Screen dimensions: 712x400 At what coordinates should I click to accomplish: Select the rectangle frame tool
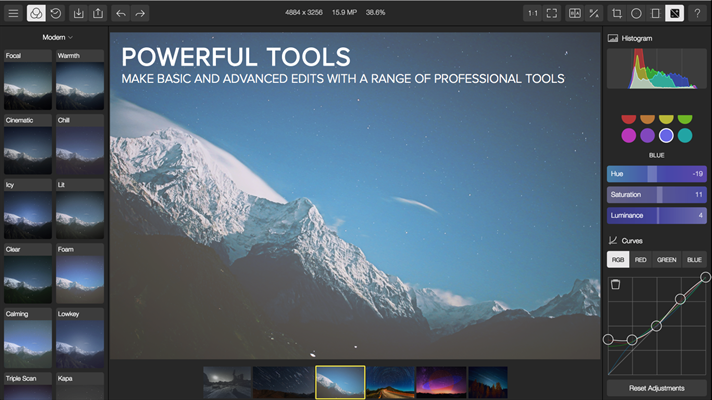655,13
